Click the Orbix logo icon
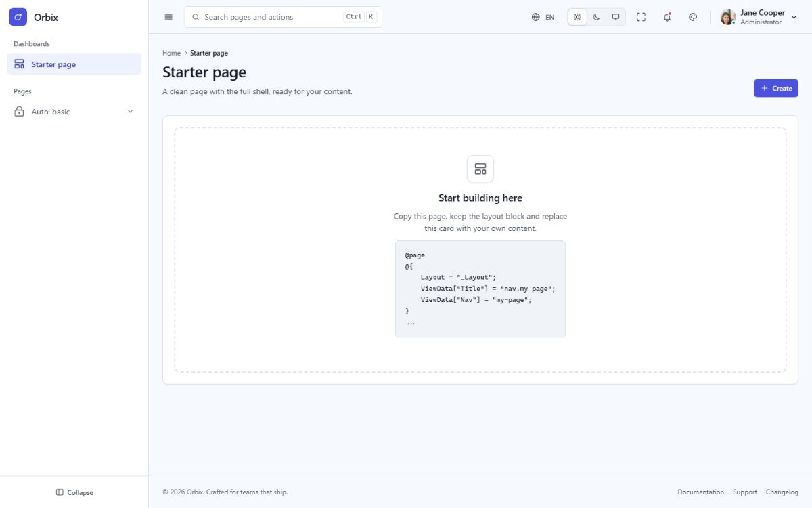The height and width of the screenshot is (508, 812). tap(18, 17)
